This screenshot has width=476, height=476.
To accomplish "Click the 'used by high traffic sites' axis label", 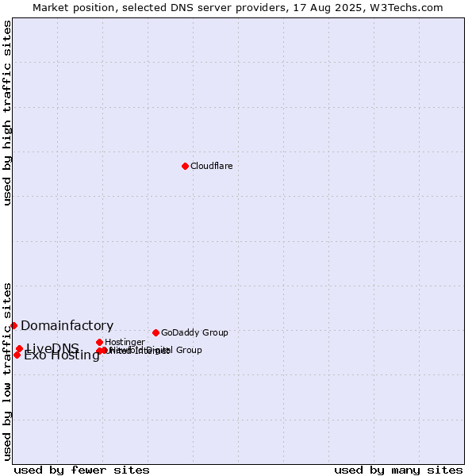I will pyautogui.click(x=6, y=113).
